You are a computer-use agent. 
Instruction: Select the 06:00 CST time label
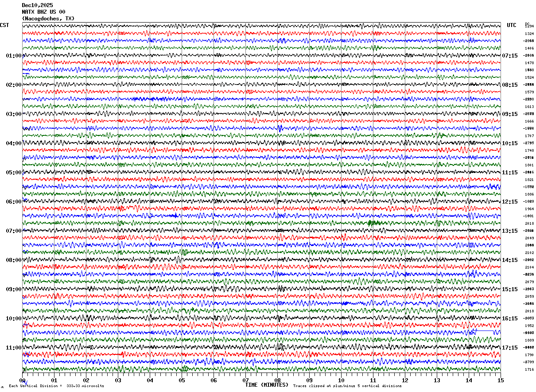(x=14, y=202)
